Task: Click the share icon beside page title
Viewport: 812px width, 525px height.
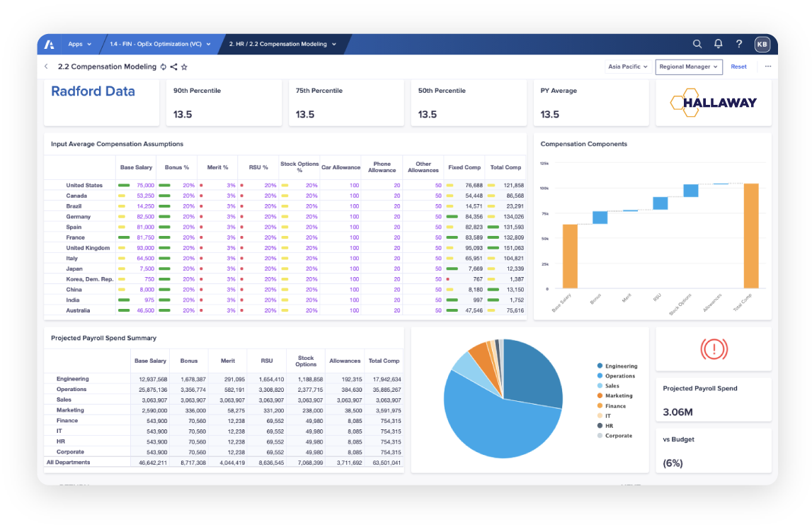Action: pyautogui.click(x=173, y=67)
